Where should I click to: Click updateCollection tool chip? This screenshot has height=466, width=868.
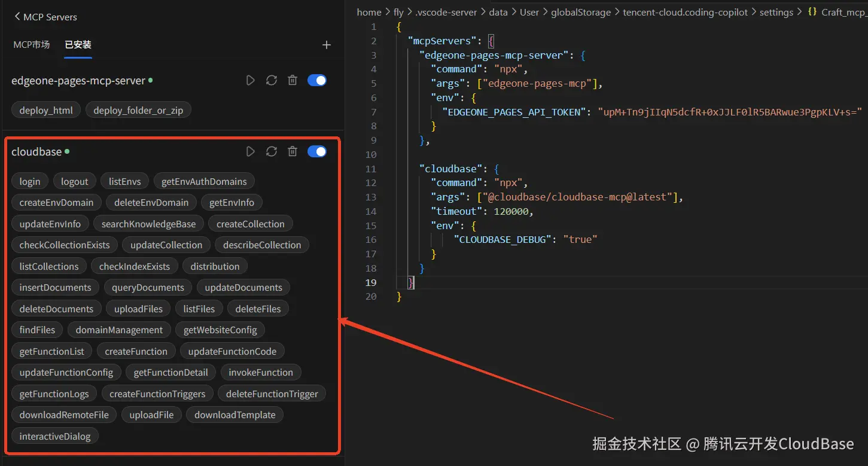pyautogui.click(x=166, y=245)
